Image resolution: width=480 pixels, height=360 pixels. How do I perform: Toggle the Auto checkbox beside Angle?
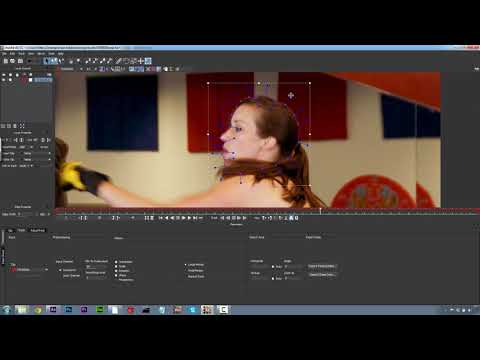[273, 266]
